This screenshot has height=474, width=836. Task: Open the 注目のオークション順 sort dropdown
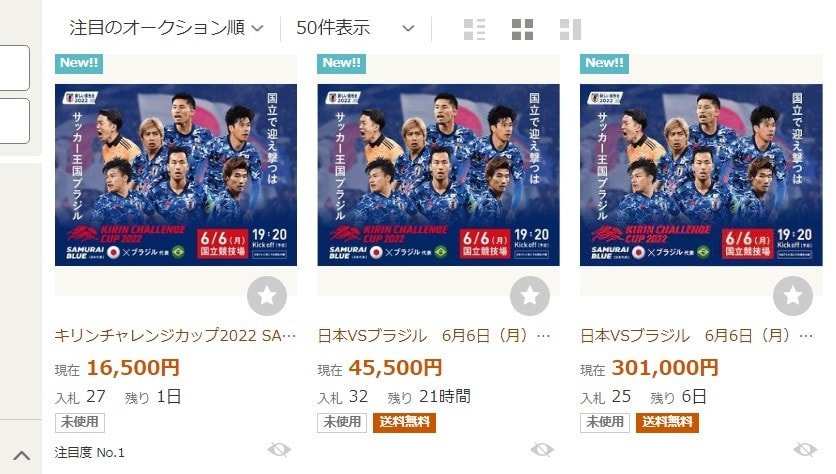tap(166, 28)
